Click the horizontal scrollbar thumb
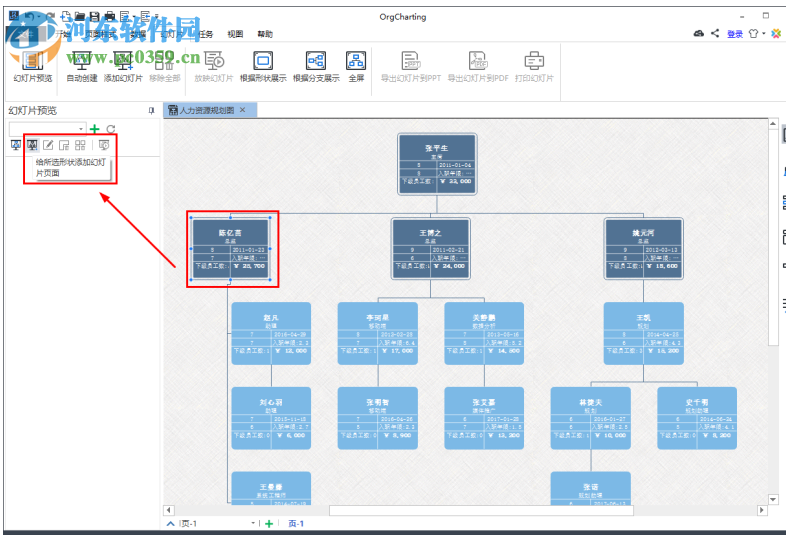786x535 pixels. pos(481,510)
